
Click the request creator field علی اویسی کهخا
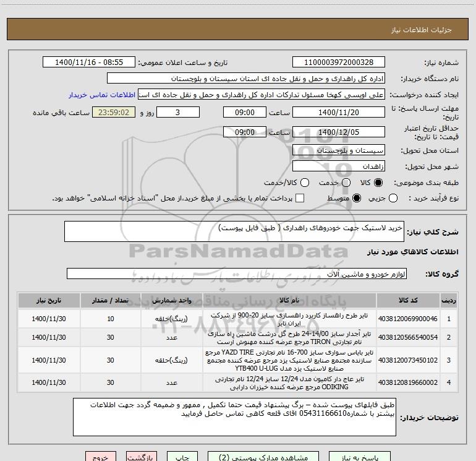tap(261, 95)
